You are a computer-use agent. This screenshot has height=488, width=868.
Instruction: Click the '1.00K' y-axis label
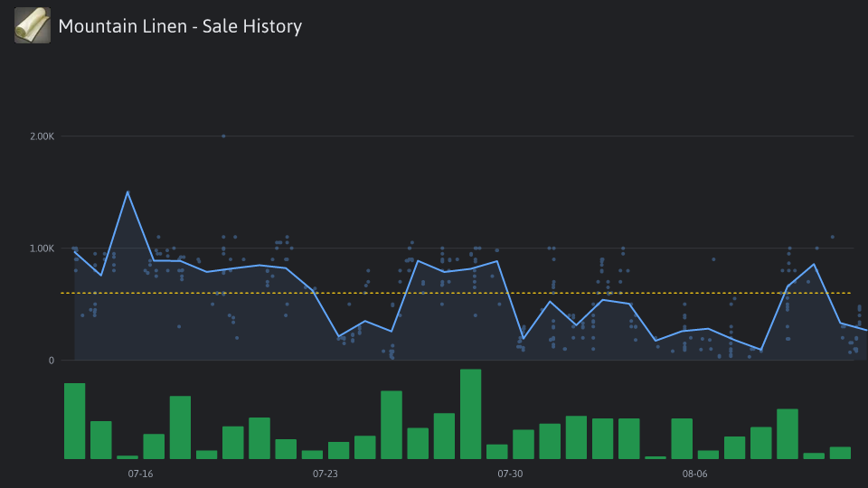pos(42,249)
